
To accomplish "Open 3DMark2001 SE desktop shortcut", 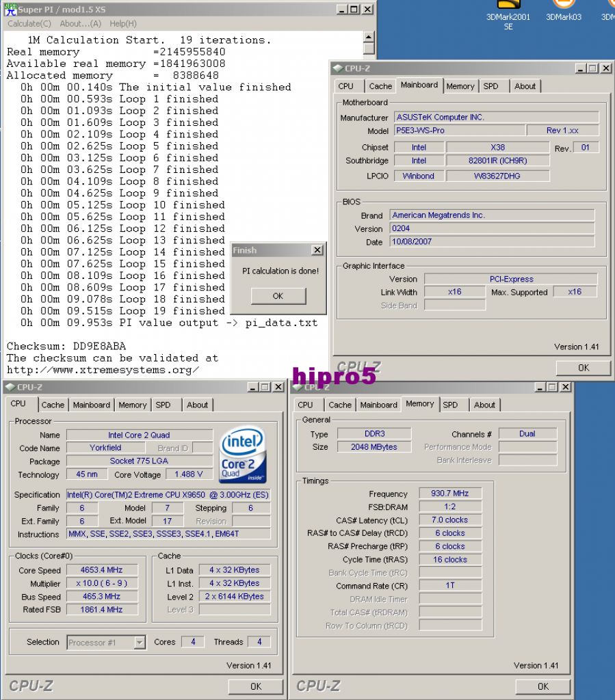I will coord(508,16).
